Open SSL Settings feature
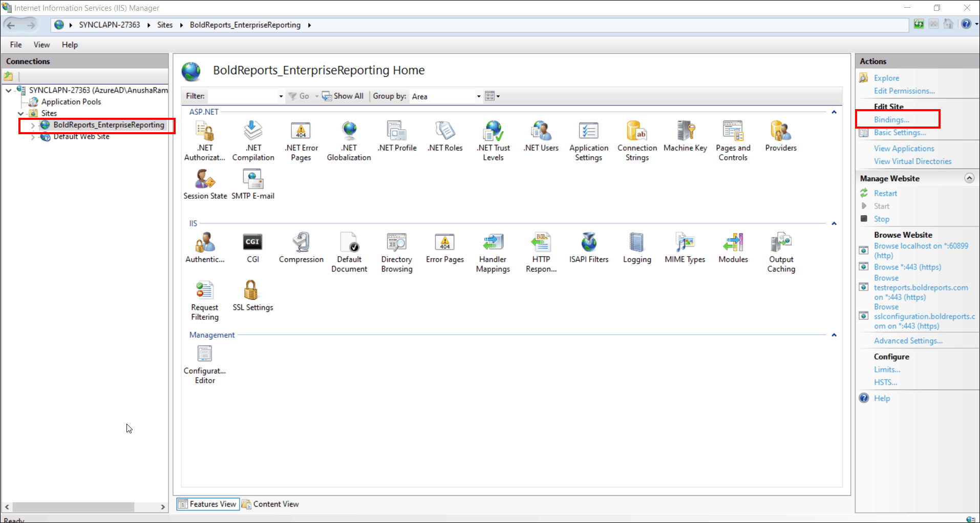The image size is (980, 523). [253, 296]
